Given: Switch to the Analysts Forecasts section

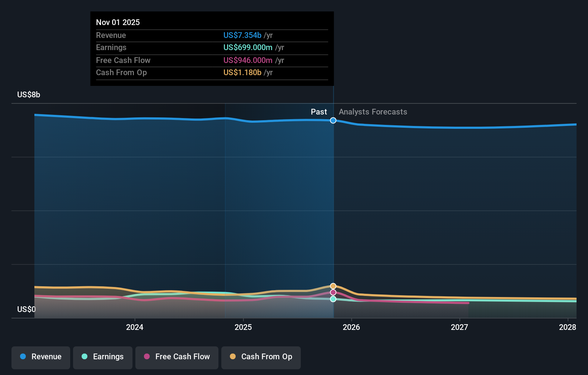Looking at the screenshot, I should pos(373,112).
